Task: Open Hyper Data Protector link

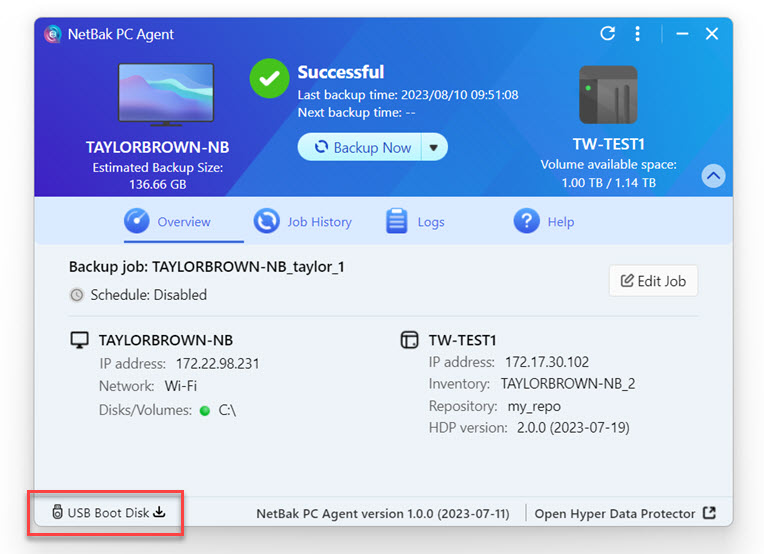Action: 624,513
